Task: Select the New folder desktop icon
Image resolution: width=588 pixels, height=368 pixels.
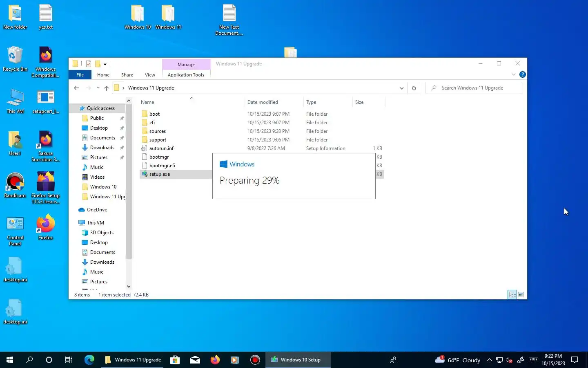Action: (15, 17)
